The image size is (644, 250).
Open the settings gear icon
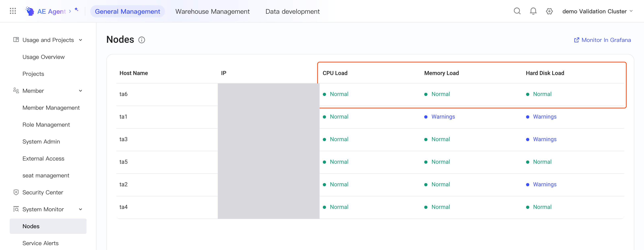point(549,11)
